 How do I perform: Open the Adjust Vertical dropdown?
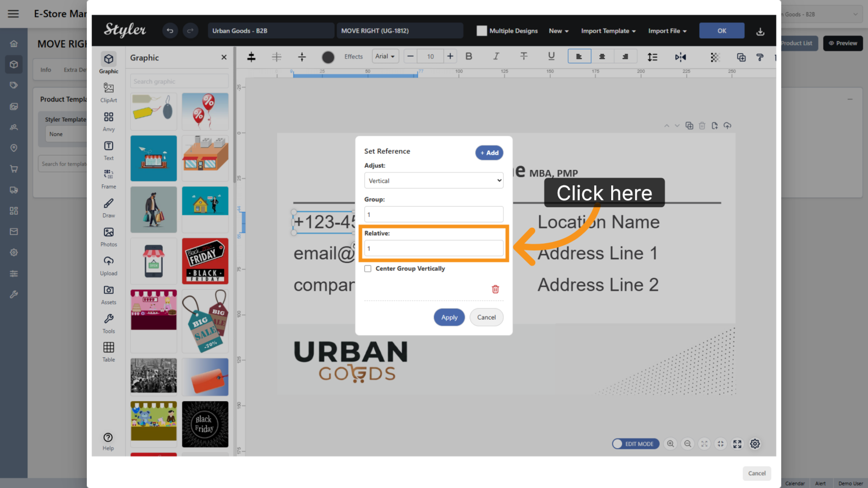point(434,181)
